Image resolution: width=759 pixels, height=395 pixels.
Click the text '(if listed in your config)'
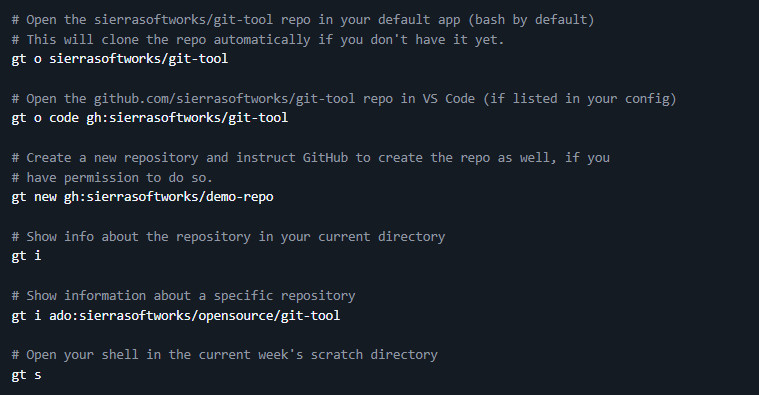[x=579, y=99]
